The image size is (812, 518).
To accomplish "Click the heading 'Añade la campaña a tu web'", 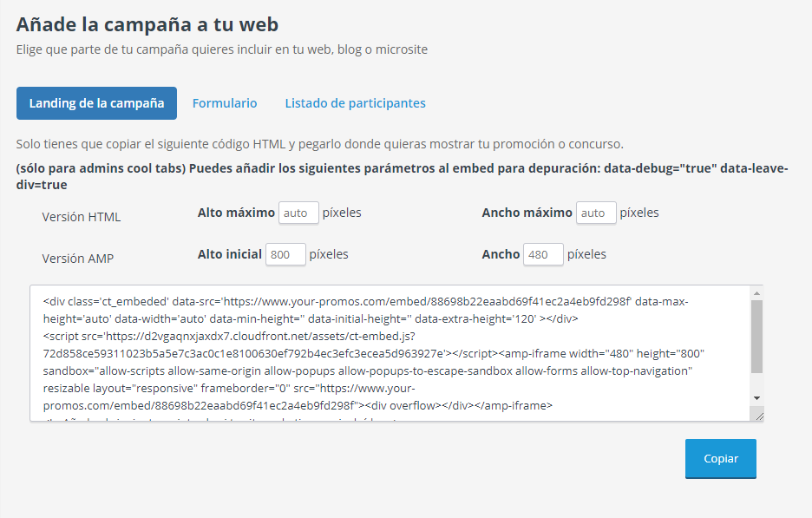I will click(x=147, y=24).
